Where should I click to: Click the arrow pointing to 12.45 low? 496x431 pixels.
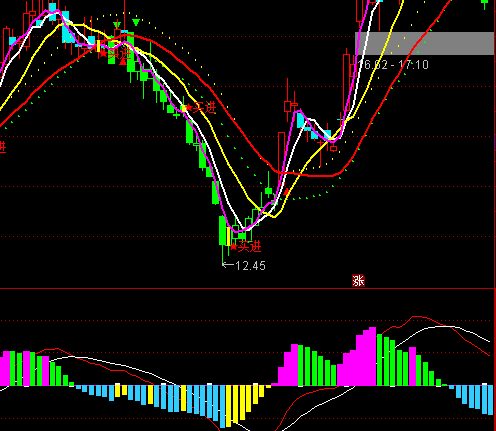[x=228, y=265]
